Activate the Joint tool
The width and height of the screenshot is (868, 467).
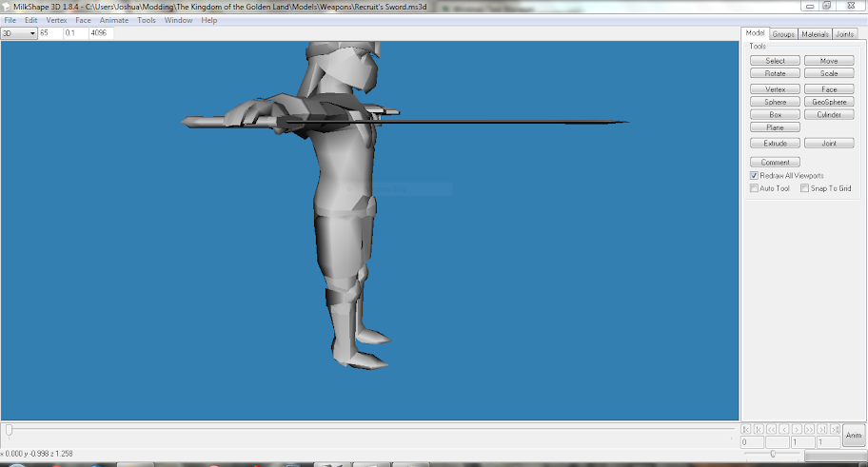click(829, 144)
